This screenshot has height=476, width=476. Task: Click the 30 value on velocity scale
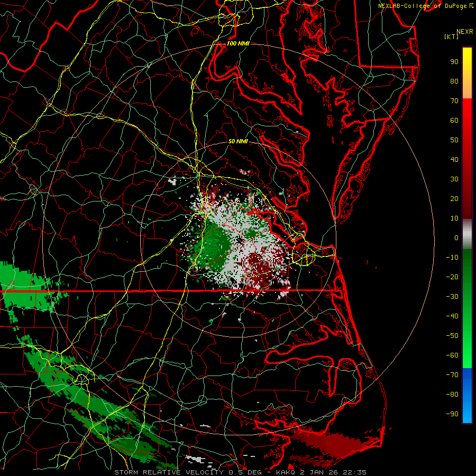pos(454,179)
